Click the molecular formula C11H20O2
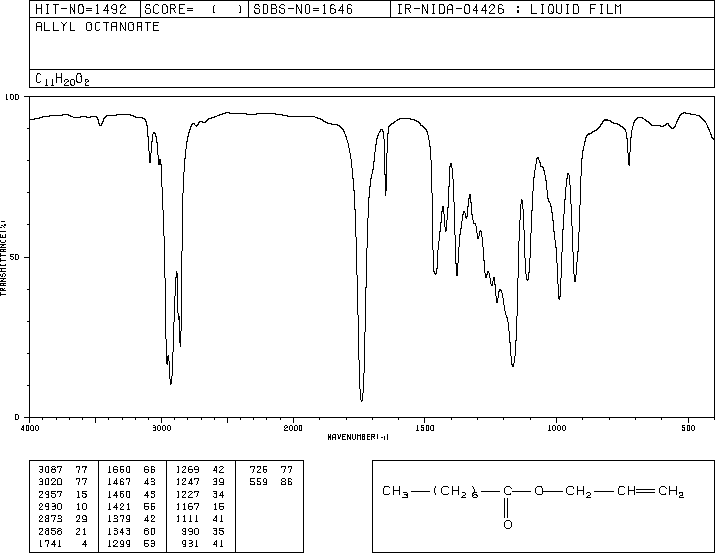This screenshot has height=553, width=715. 62,79
